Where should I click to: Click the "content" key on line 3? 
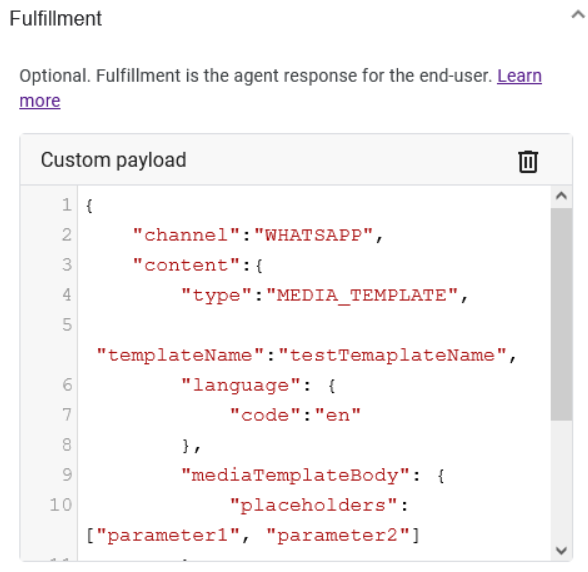tap(186, 266)
